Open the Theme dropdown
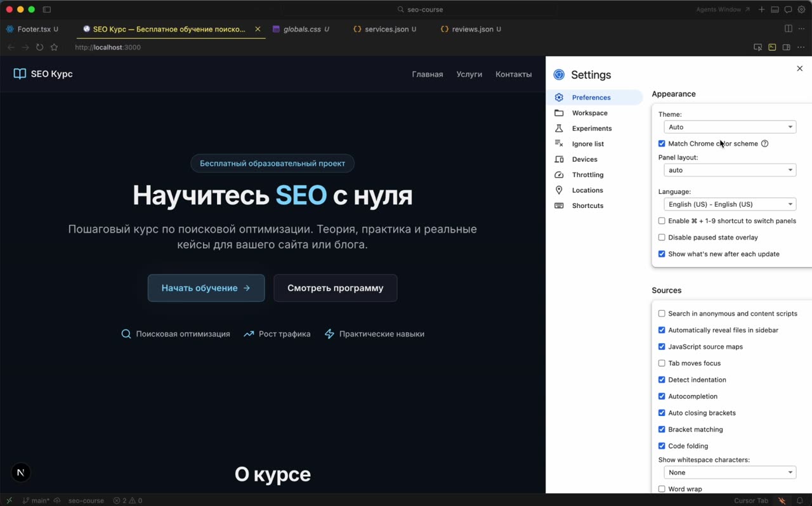 coord(730,127)
